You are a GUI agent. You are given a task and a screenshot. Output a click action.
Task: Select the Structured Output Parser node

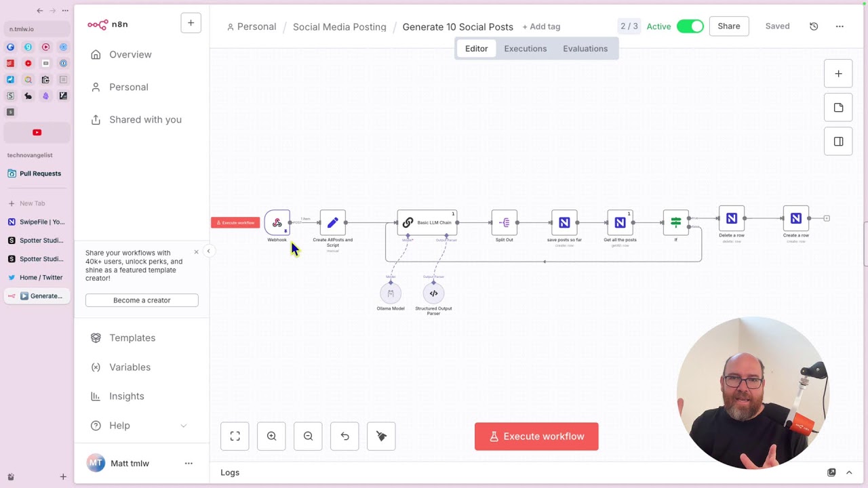[433, 293]
